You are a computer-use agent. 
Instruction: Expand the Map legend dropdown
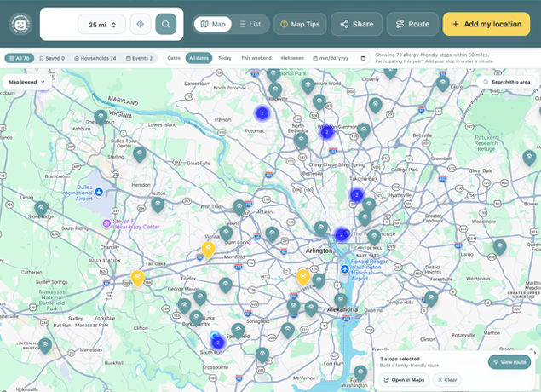(x=27, y=82)
